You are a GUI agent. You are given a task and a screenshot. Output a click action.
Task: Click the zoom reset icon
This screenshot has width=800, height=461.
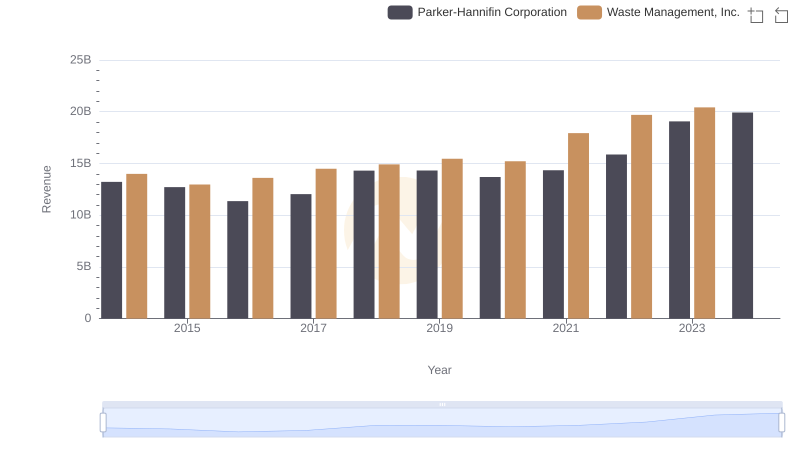pyautogui.click(x=781, y=15)
